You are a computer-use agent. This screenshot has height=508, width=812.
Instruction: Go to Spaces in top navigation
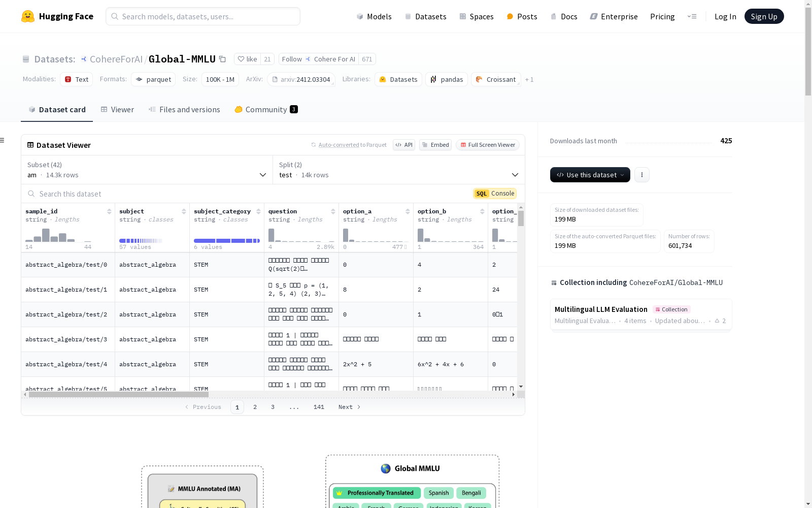click(476, 16)
